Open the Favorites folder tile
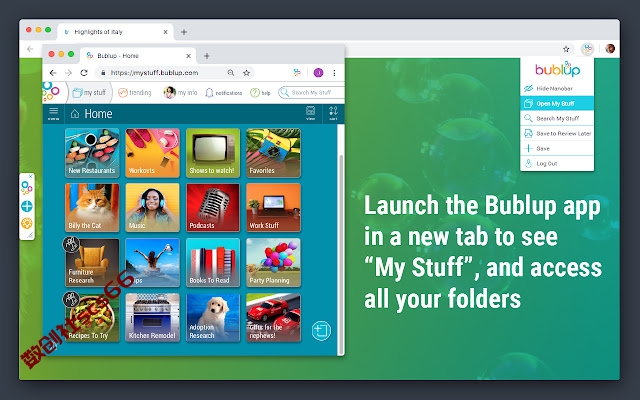The image size is (640, 400). pos(273,153)
